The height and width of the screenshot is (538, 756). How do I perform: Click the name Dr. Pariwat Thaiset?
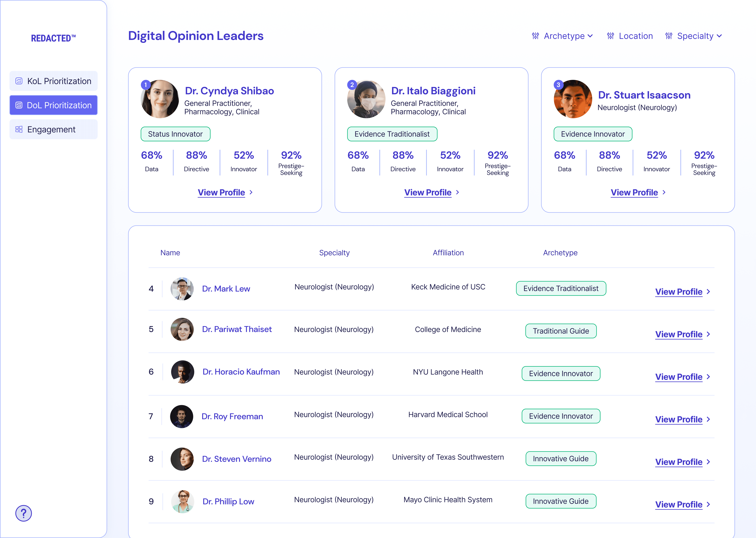point(237,329)
